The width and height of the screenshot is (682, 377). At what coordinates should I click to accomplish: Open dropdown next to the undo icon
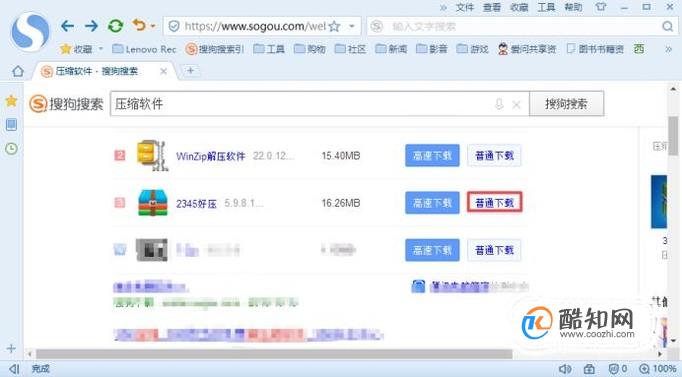coord(153,27)
